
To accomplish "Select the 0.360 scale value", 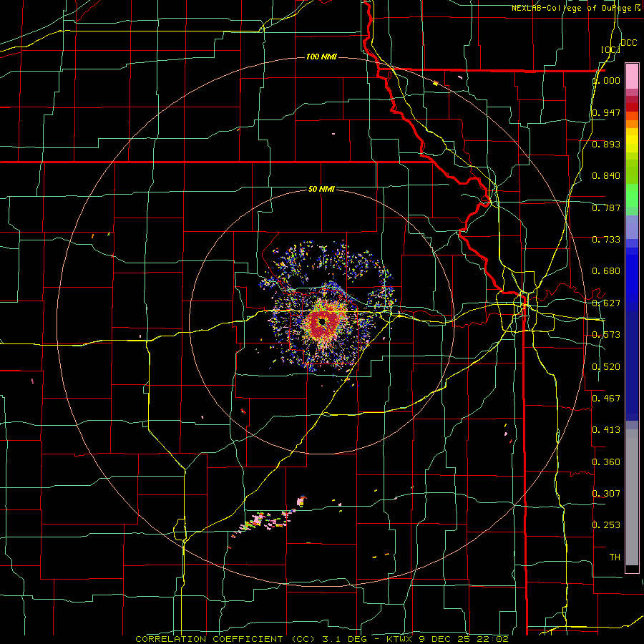I will [606, 462].
